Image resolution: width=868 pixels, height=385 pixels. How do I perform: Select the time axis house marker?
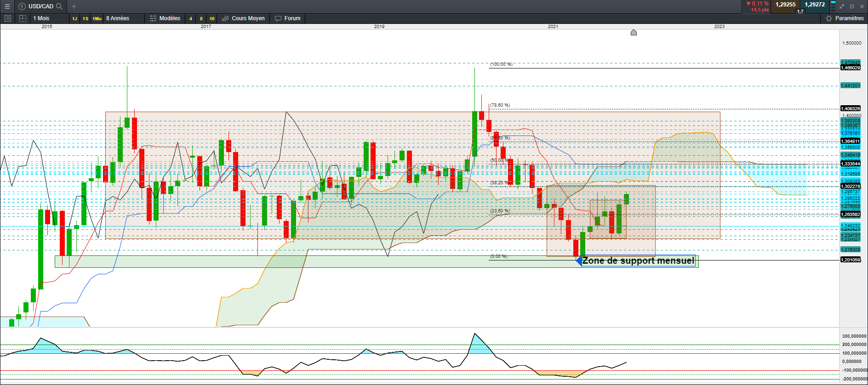pos(634,32)
